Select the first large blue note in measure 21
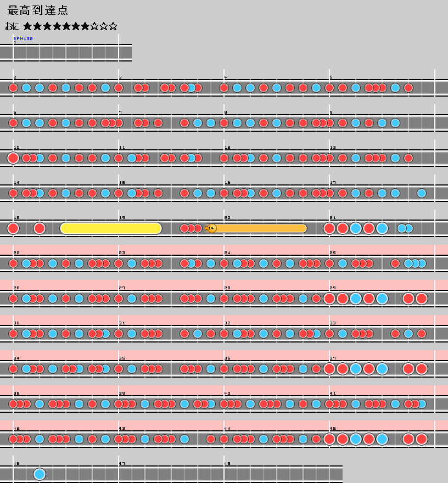 coord(356,228)
